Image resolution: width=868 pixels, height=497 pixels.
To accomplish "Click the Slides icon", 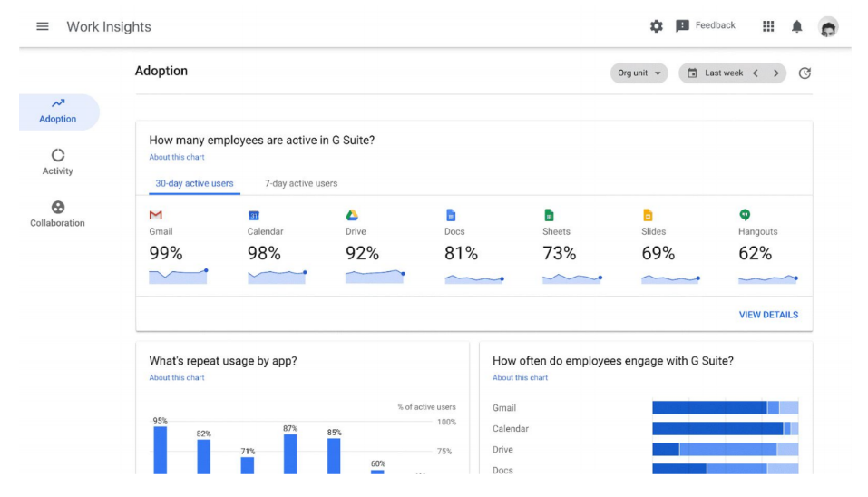I will point(648,215).
